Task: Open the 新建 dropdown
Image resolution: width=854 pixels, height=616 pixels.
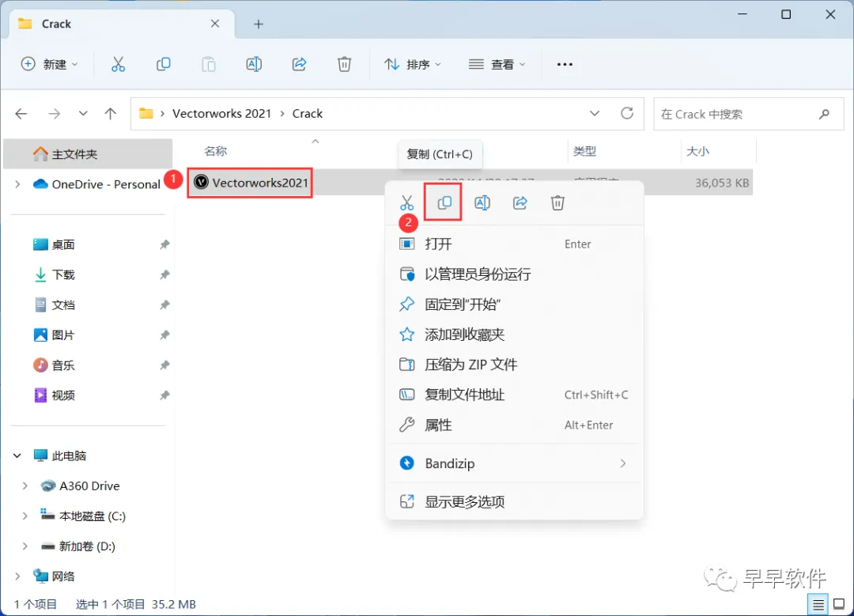Action: 49,64
